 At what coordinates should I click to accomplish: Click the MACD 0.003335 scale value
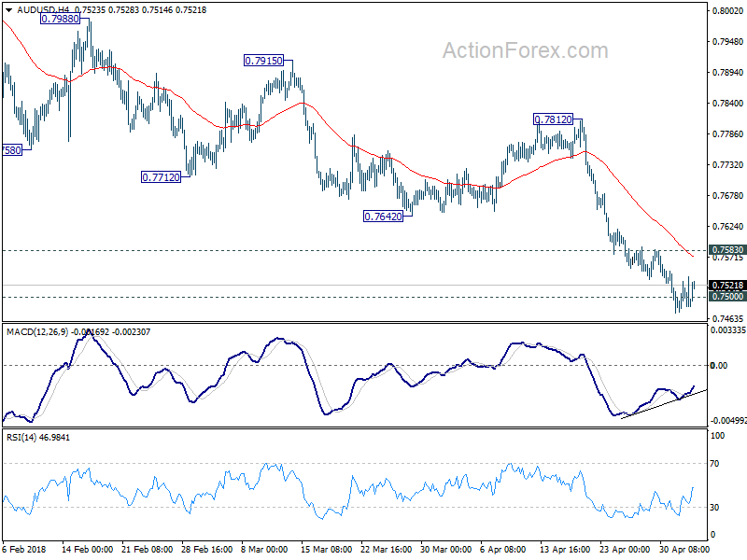tap(728, 329)
